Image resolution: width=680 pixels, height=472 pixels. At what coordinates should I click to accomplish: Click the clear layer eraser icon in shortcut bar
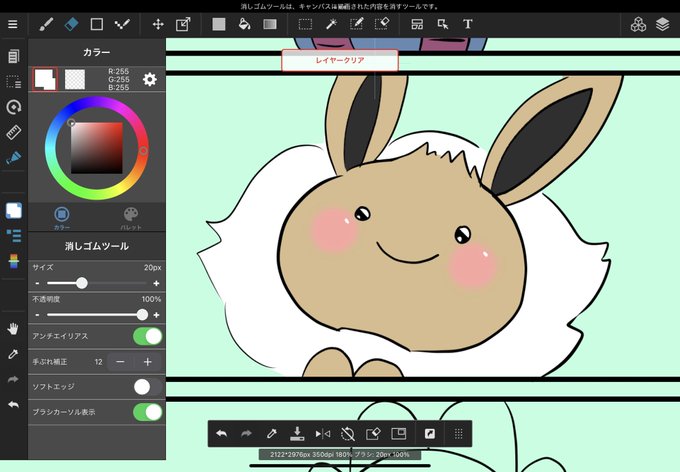373,433
